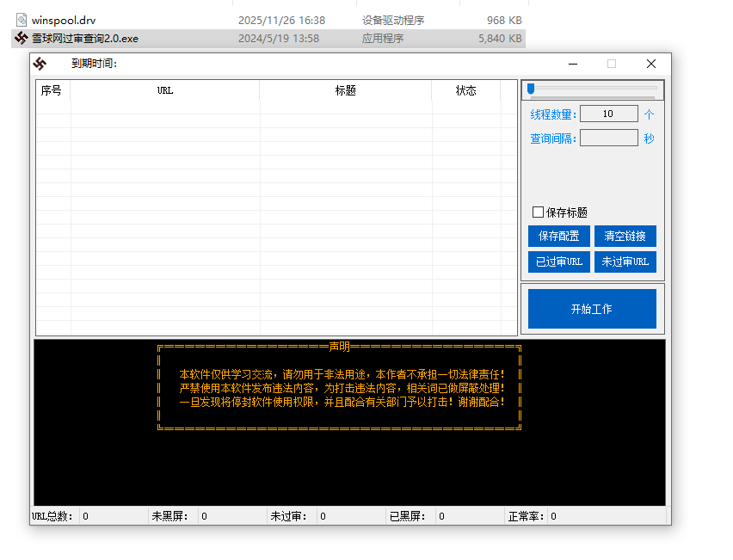Click the 正常率 value in the status bar
The height and width of the screenshot is (560, 733).
point(551,516)
